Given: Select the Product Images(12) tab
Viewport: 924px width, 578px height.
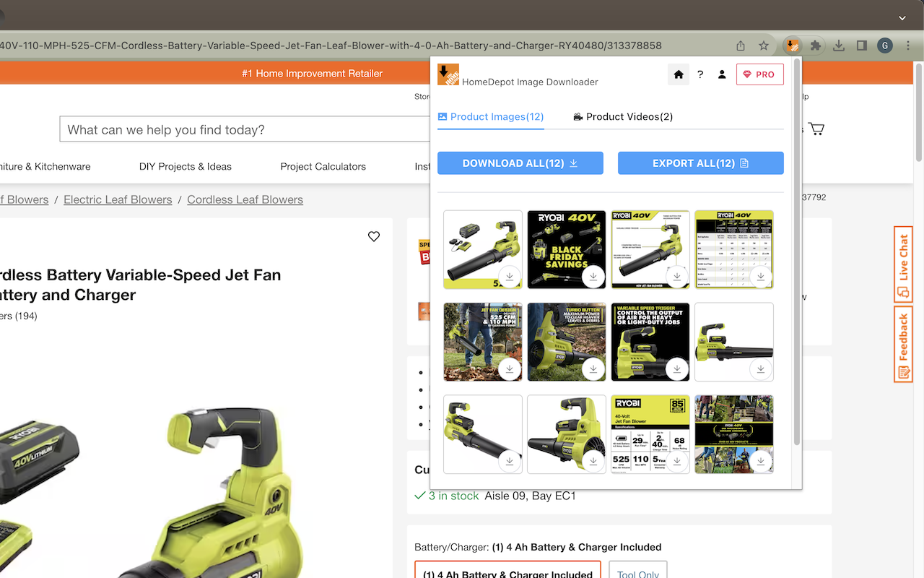Looking at the screenshot, I should coord(490,116).
